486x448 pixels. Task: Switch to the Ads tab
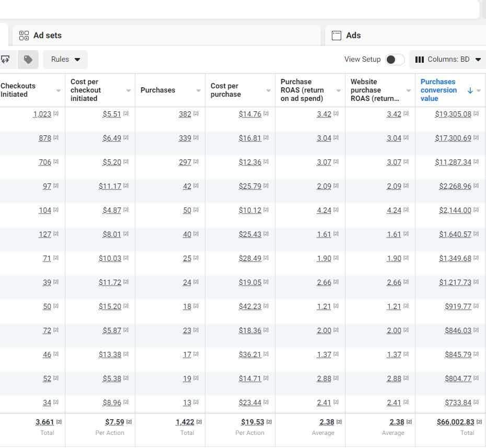click(x=406, y=36)
